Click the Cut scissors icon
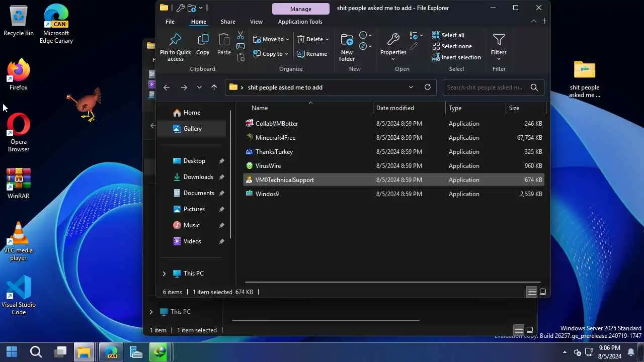The width and height of the screenshot is (644, 362). 240,36
